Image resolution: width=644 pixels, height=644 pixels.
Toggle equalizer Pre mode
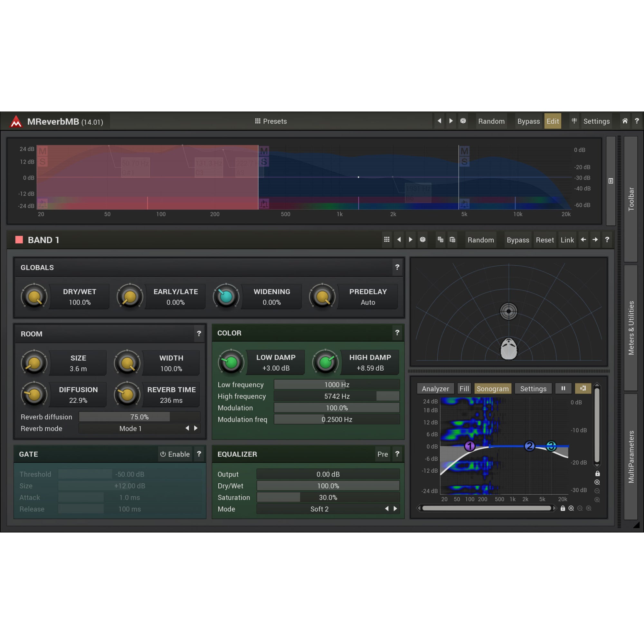(383, 454)
